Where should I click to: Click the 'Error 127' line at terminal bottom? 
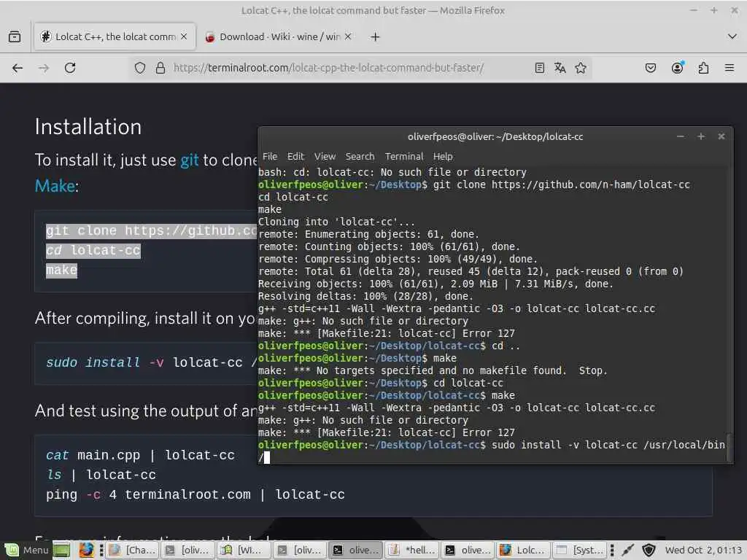[x=387, y=432]
